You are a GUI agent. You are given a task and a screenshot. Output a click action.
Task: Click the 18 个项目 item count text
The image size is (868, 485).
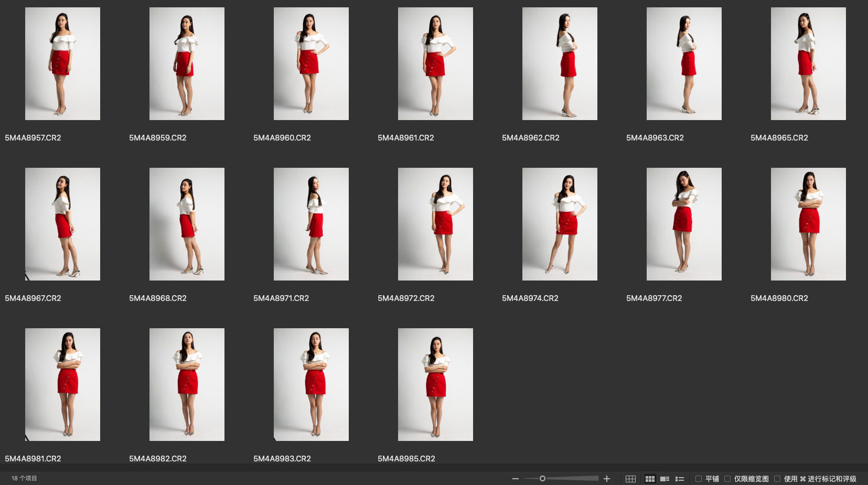24,478
